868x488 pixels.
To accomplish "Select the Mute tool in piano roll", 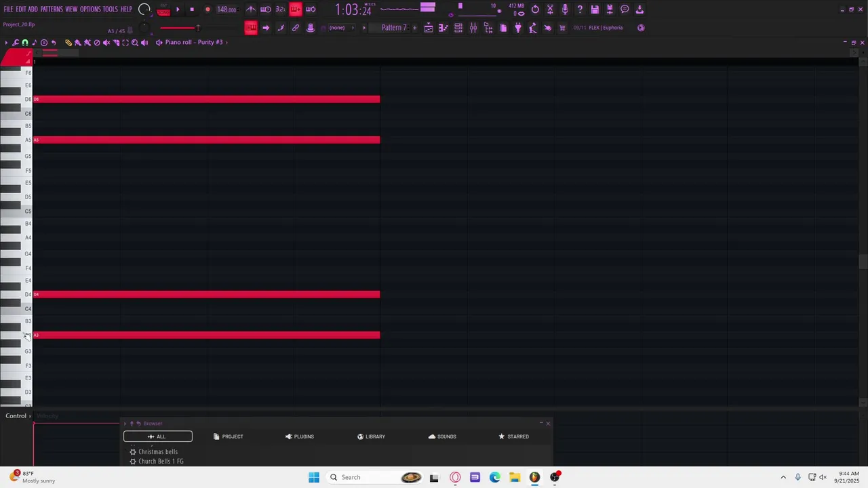I will pos(106,43).
